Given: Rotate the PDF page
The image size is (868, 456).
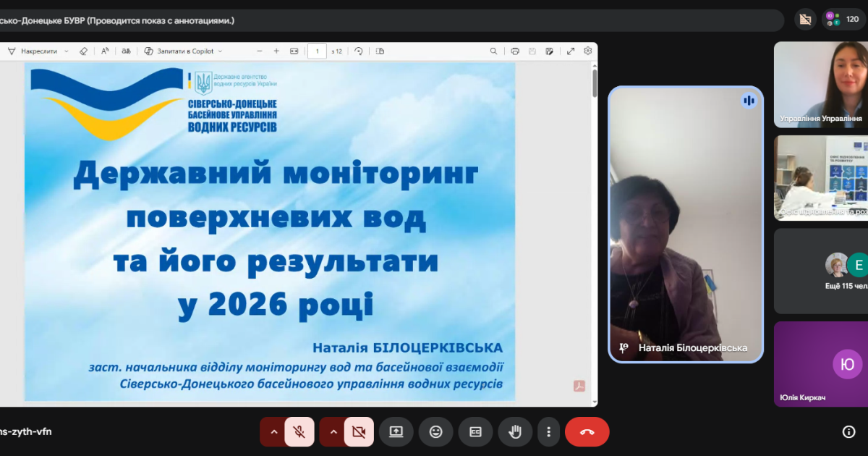Looking at the screenshot, I should tap(358, 51).
